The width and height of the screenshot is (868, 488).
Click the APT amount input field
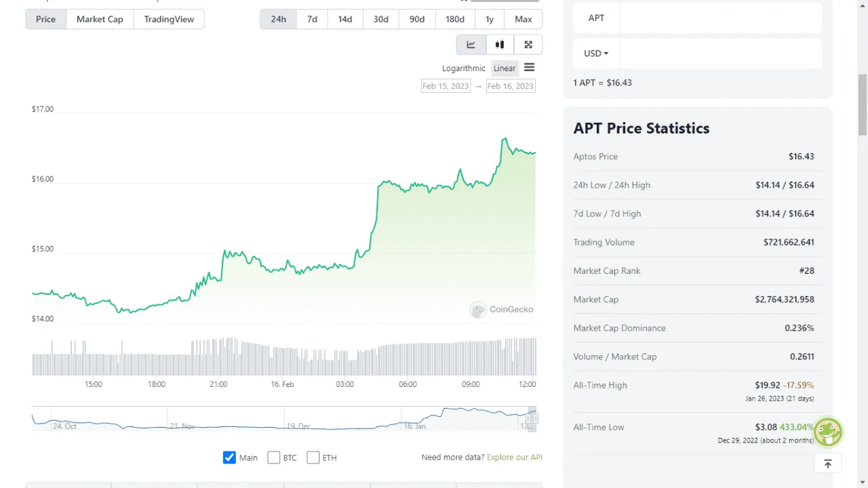(x=720, y=18)
